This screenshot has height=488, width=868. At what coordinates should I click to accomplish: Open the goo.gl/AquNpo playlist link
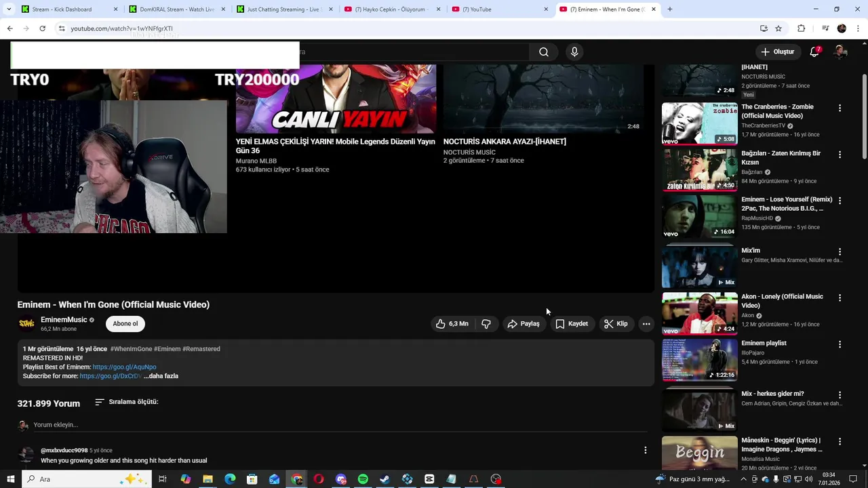[x=124, y=367]
